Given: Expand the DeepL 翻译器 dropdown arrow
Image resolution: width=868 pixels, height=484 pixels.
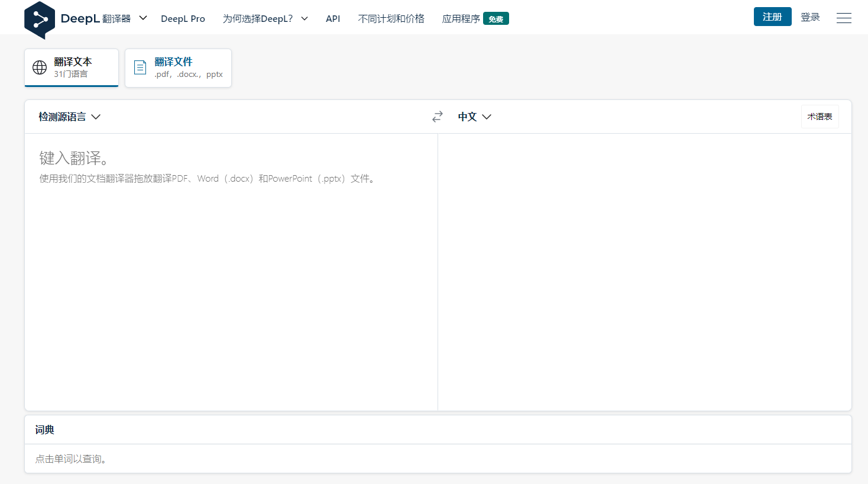Looking at the screenshot, I should 143,18.
